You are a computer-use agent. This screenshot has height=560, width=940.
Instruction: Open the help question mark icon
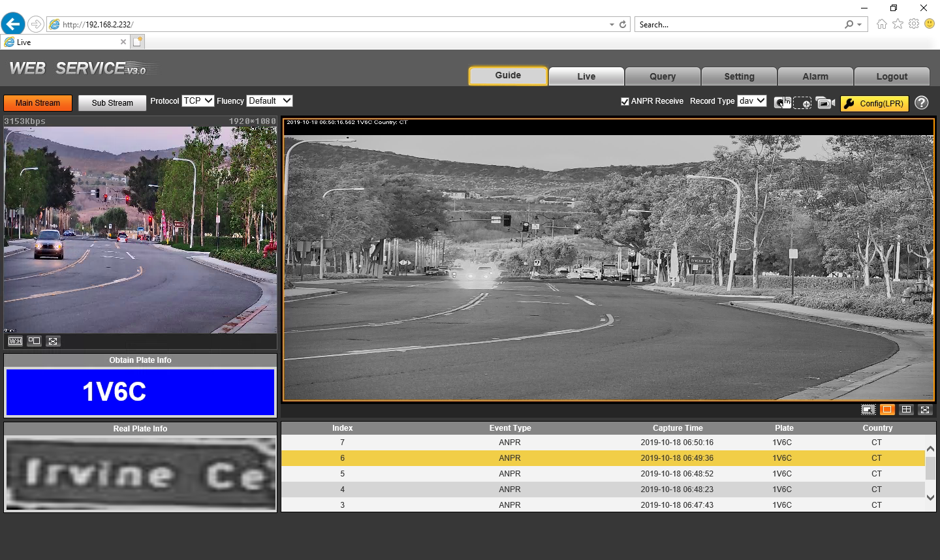click(x=921, y=102)
